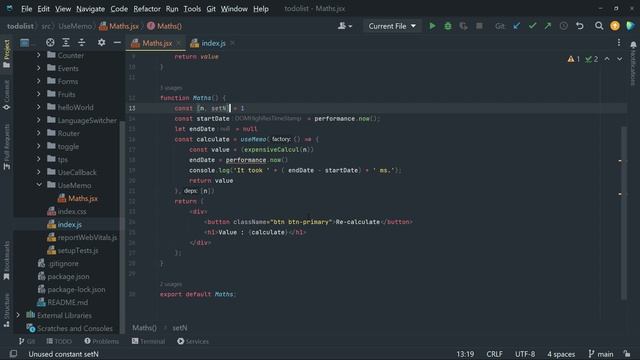Open the TODO tool window
The height and width of the screenshot is (360, 640).
tap(59, 341)
